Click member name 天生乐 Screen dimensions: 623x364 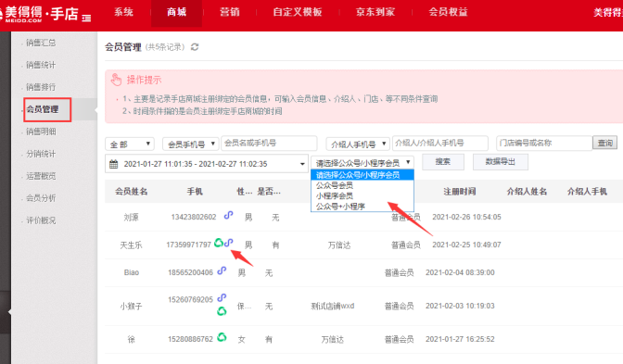pos(131,245)
